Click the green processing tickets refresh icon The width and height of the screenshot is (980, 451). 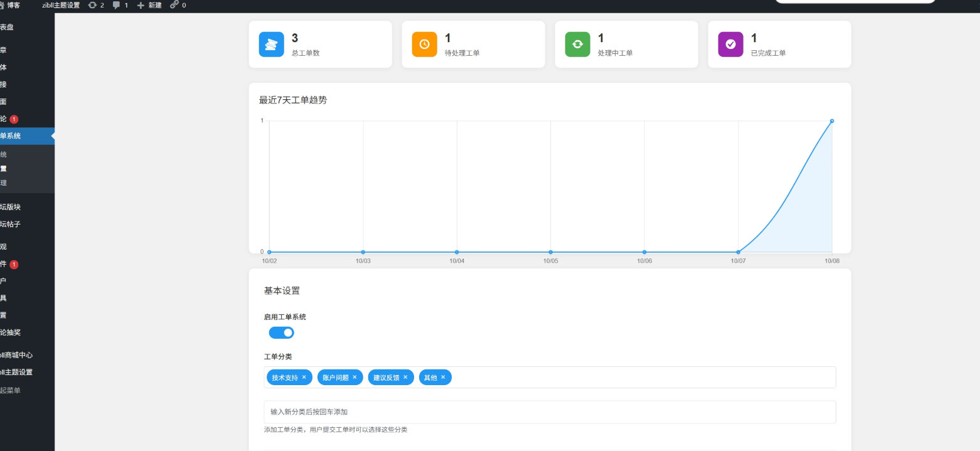pos(577,44)
